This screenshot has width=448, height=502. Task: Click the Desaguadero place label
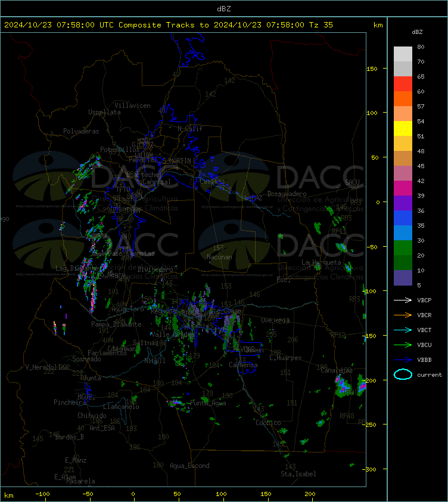(287, 194)
